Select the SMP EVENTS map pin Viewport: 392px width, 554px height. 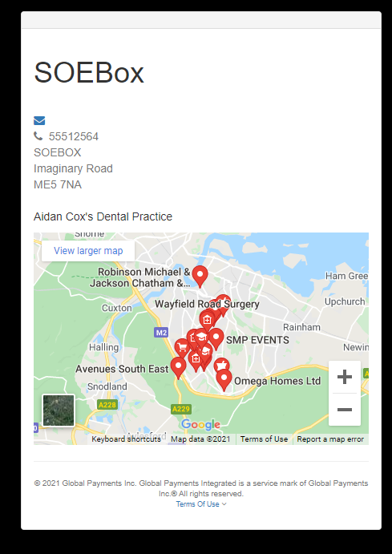click(216, 338)
